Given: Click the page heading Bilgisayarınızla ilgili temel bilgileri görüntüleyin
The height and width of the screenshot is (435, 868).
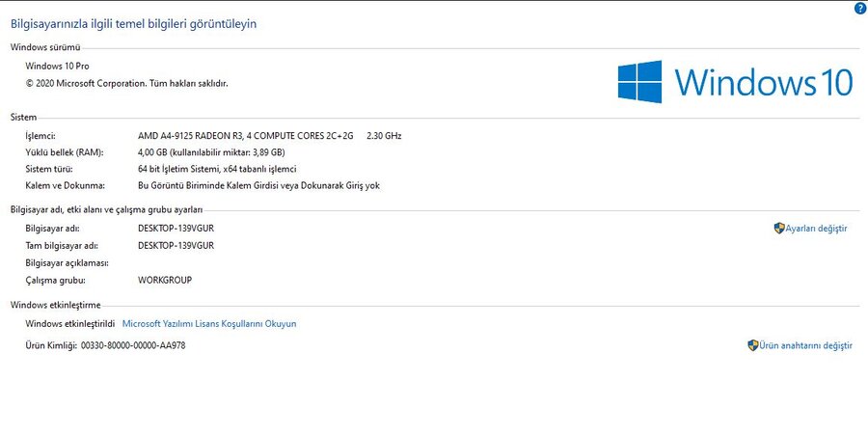Looking at the screenshot, I should click(133, 24).
